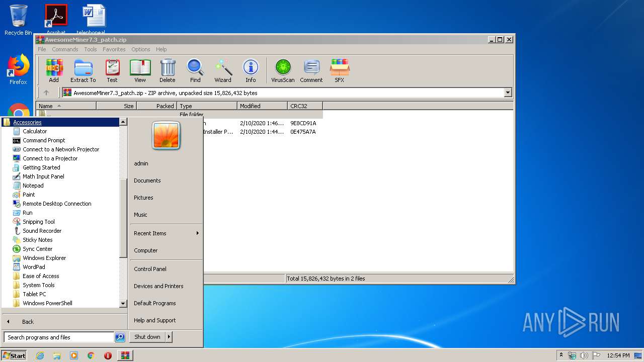Viewport: 644px width, 362px height.
Task: Click Windows Media Player taskbar icon
Action: pyautogui.click(x=74, y=355)
